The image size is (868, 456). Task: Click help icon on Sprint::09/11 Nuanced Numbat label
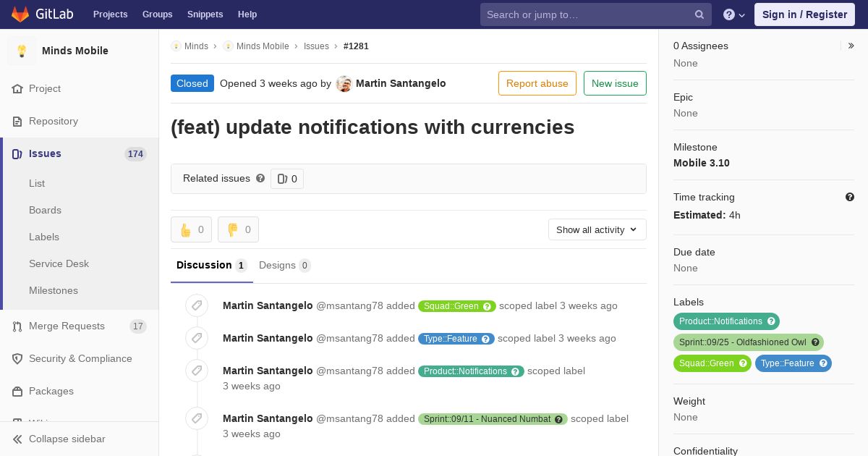coord(559,419)
